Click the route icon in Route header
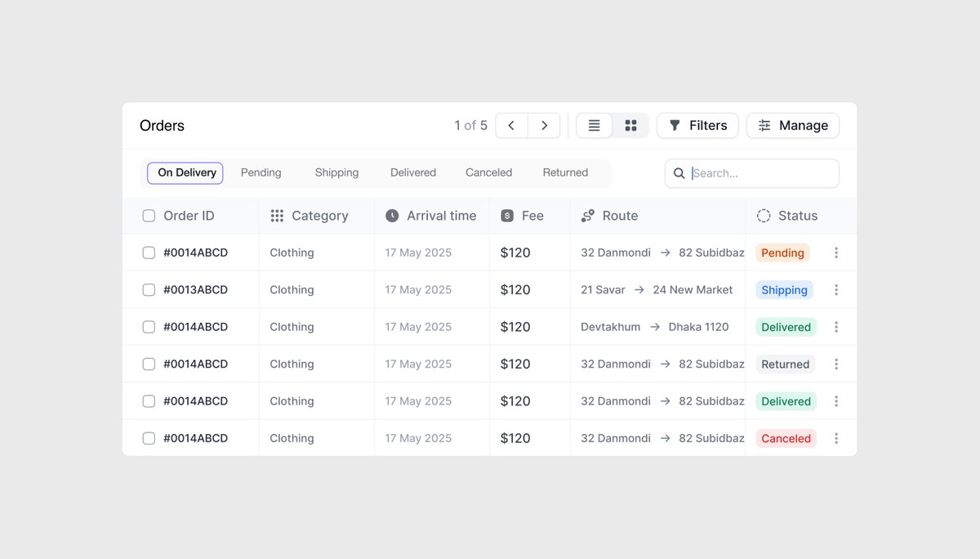The image size is (980, 559). [x=587, y=215]
